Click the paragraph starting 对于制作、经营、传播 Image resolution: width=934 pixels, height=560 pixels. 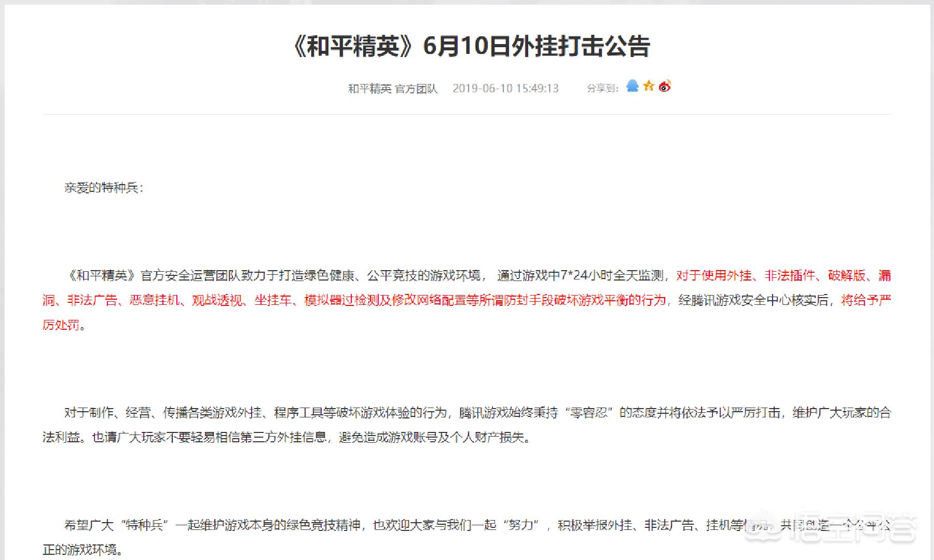(x=467, y=425)
